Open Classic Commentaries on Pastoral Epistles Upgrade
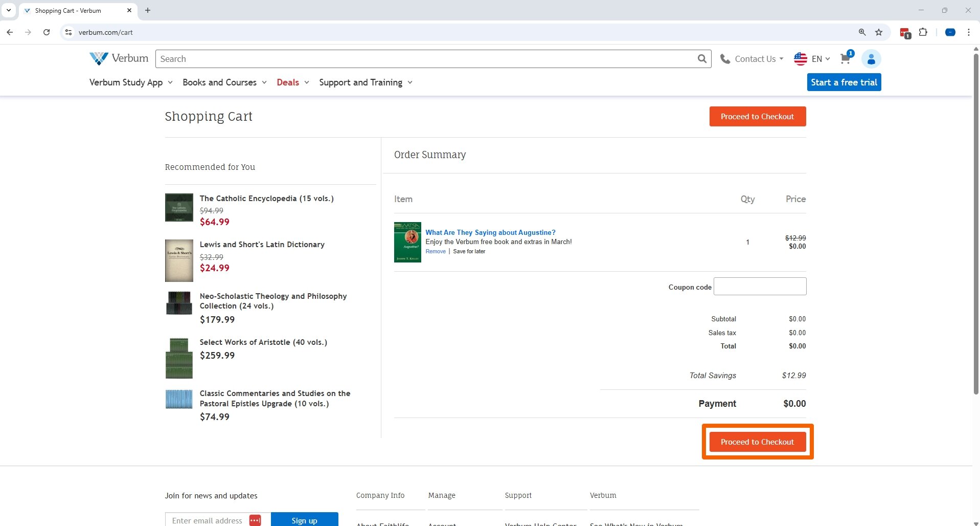980x526 pixels. point(275,399)
